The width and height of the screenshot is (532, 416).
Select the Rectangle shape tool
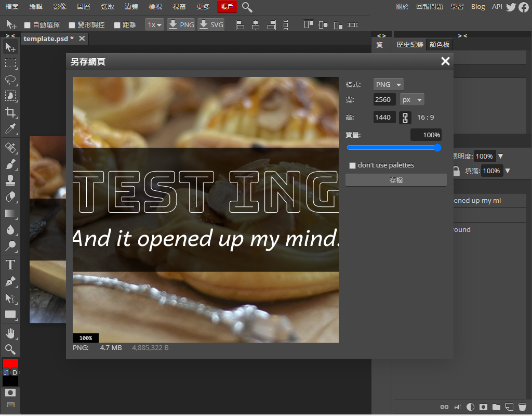tap(10, 315)
